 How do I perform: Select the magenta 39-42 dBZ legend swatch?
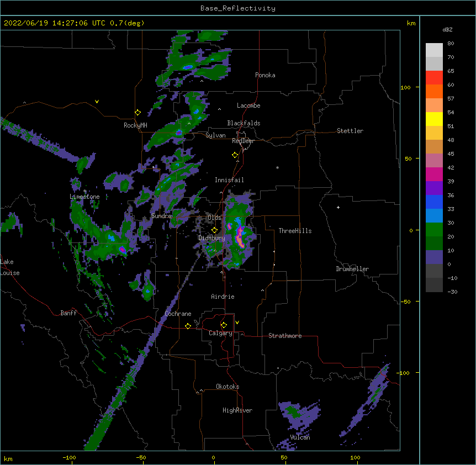click(x=434, y=174)
